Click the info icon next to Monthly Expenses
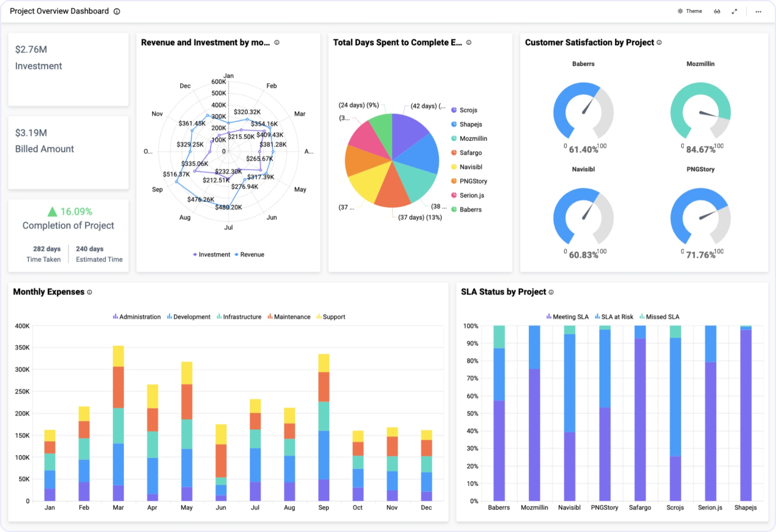The height and width of the screenshot is (532, 776). 90,292
